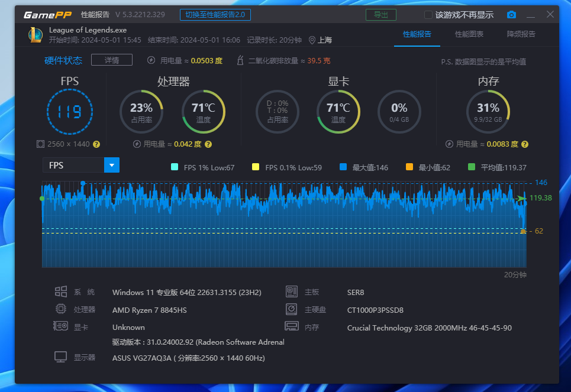Screen dimensions: 571x392
Task: Click the screenshot camera icon
Action: click(x=511, y=15)
